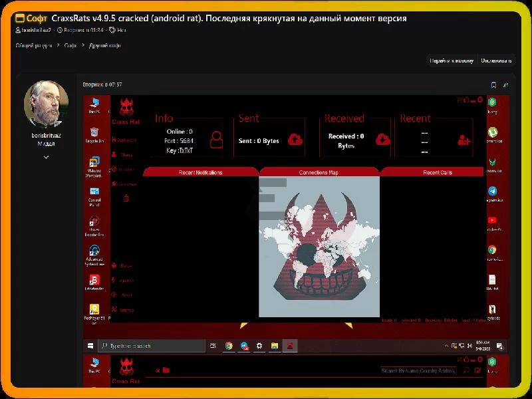Open the Control Panel desktop icon

(x=94, y=197)
